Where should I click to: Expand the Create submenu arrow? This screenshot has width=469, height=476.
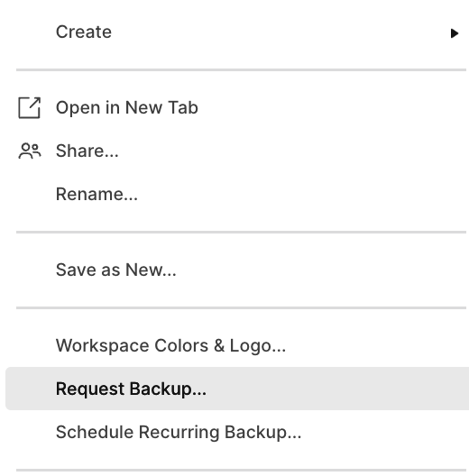[455, 33]
